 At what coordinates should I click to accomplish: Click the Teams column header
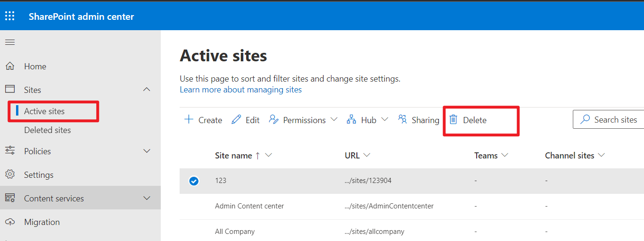486,156
